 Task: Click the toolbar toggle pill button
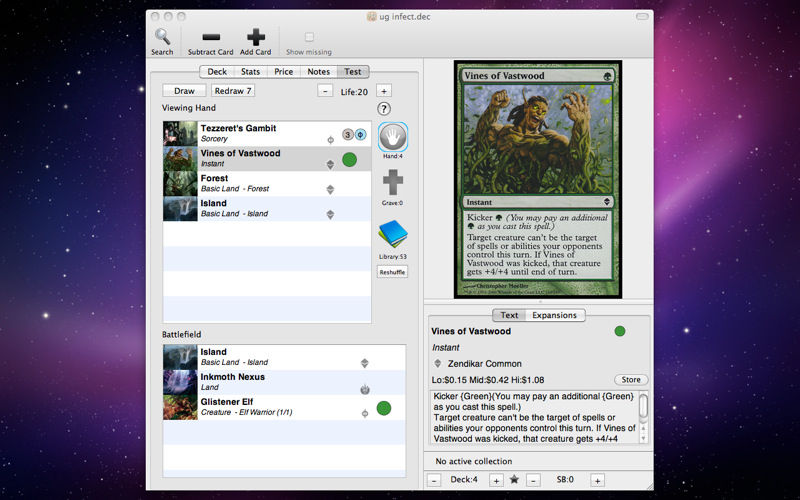(x=642, y=16)
